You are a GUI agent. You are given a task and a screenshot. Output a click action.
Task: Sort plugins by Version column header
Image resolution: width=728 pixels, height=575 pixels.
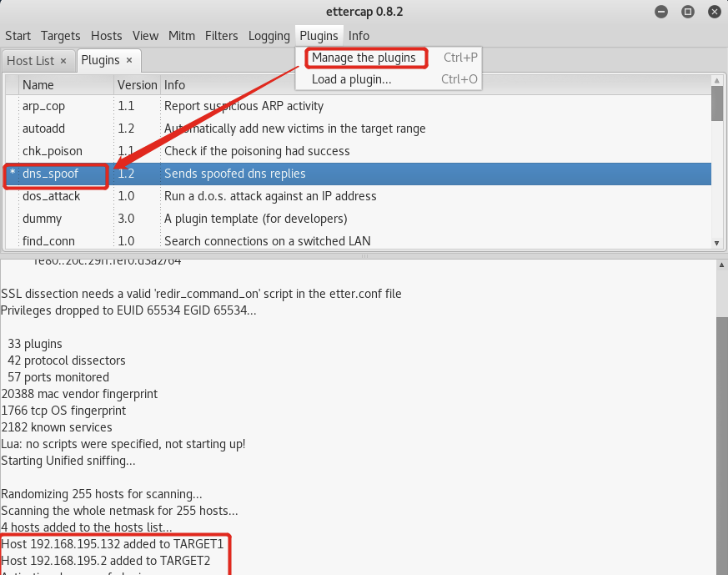[137, 85]
